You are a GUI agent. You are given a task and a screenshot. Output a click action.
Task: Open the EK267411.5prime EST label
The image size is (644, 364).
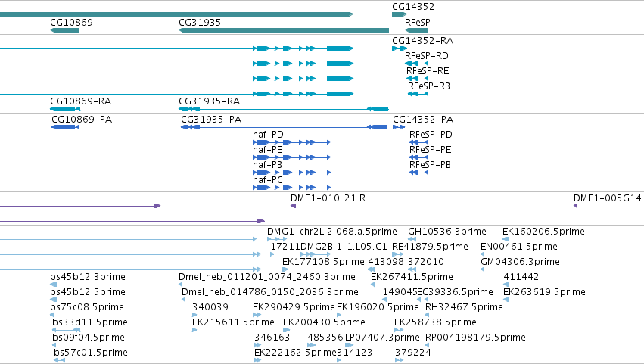pyautogui.click(x=412, y=277)
